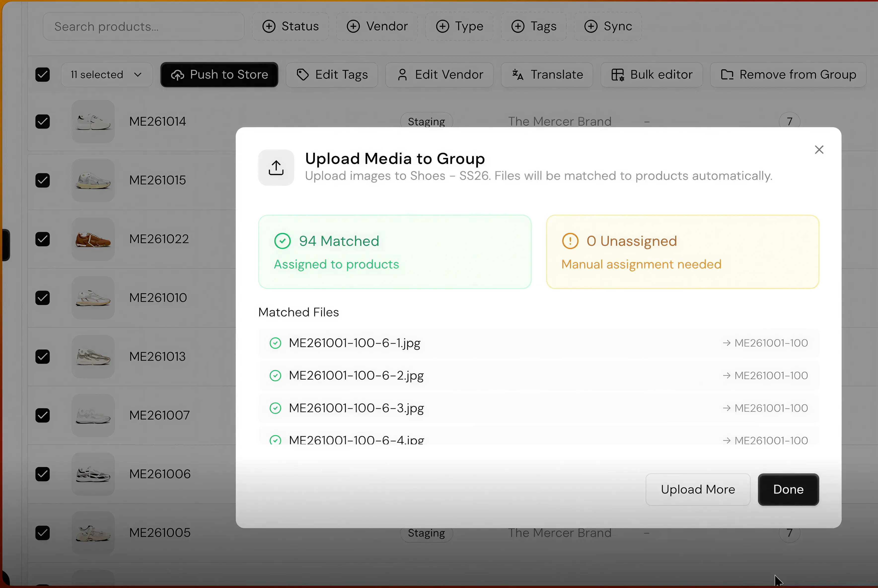The image size is (878, 588).
Task: Click the upload icon in dialog header
Action: pos(276,168)
